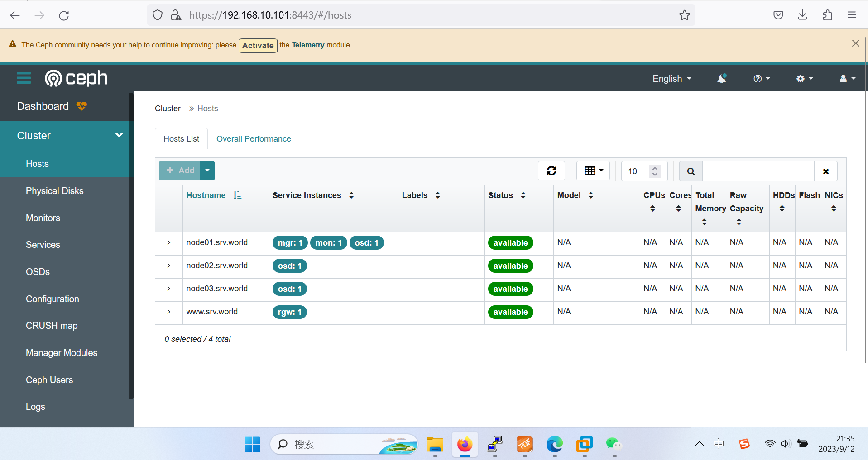The height and width of the screenshot is (460, 868).
Task: Click the search magnifier icon
Action: coord(691,171)
